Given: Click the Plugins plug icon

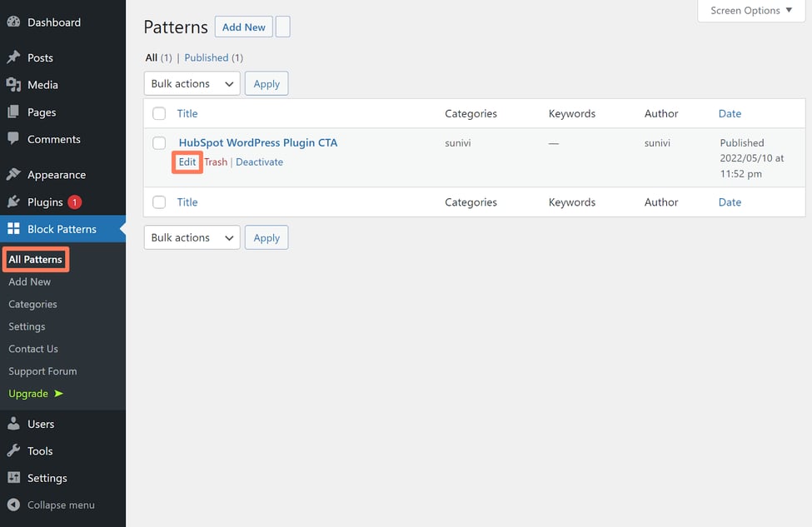Looking at the screenshot, I should point(13,202).
